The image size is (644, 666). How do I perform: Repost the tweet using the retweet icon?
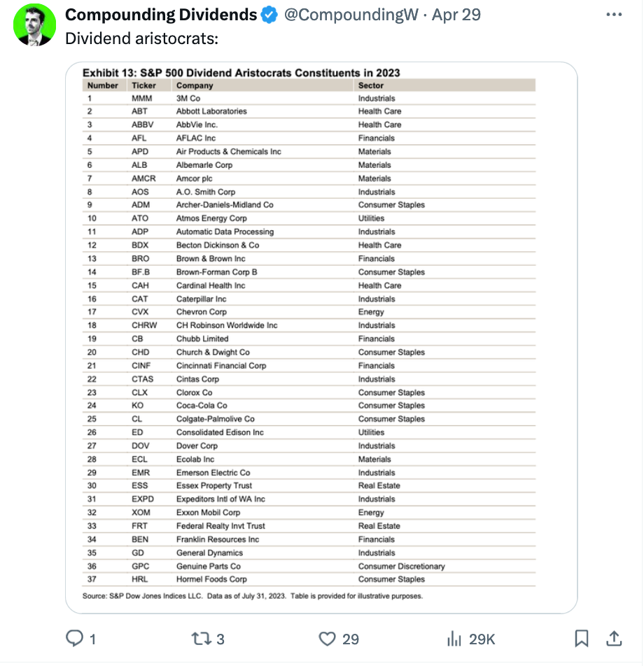pos(200,638)
